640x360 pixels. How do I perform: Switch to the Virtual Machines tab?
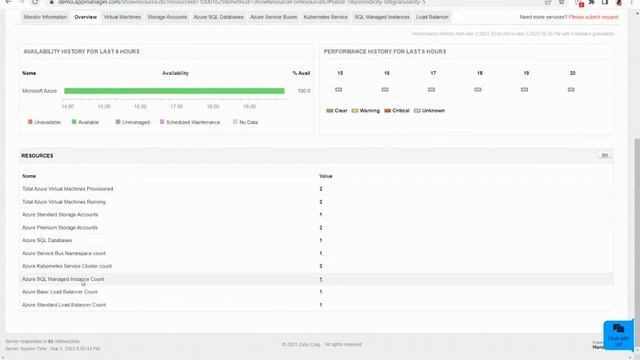122,17
